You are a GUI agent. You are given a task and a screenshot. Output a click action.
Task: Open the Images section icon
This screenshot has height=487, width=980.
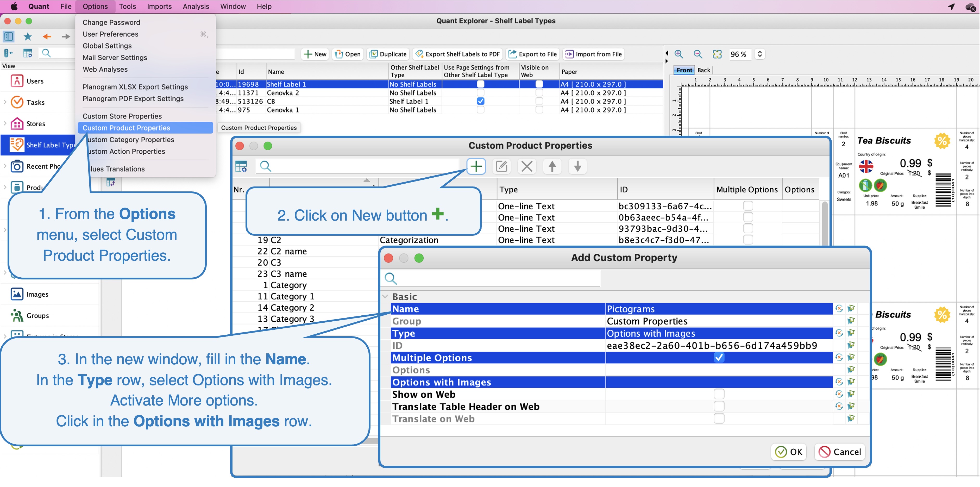tap(17, 294)
